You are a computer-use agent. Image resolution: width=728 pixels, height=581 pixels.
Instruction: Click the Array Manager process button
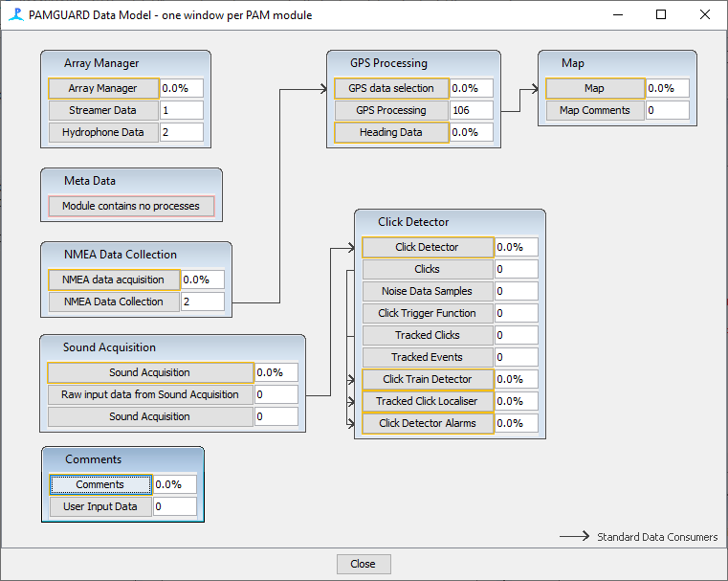coord(103,88)
